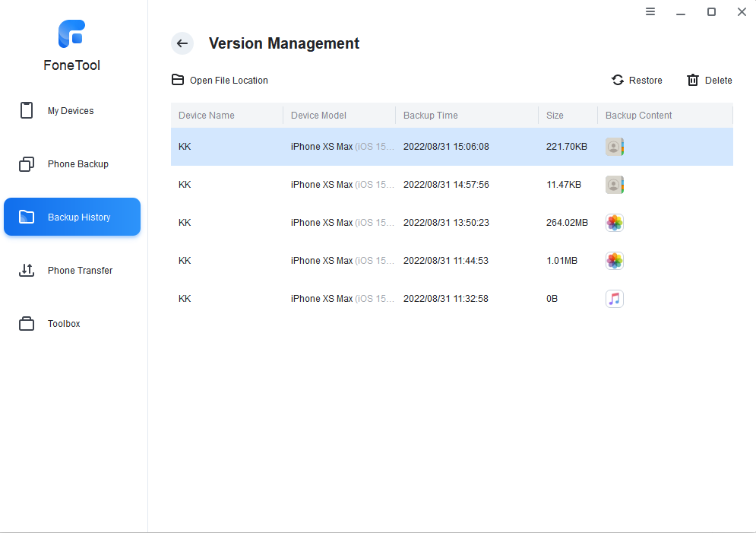Close the FoneTool window
The image size is (756, 533).
pos(742,11)
